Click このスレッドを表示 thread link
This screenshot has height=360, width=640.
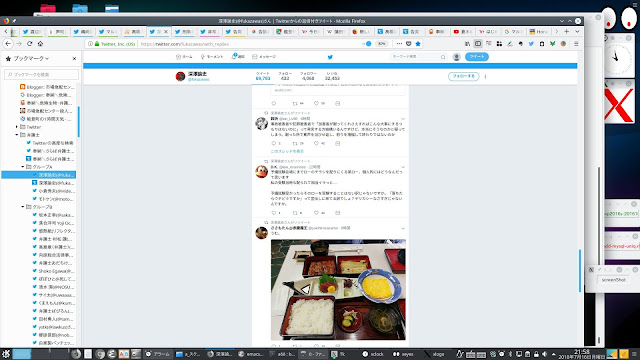287,151
